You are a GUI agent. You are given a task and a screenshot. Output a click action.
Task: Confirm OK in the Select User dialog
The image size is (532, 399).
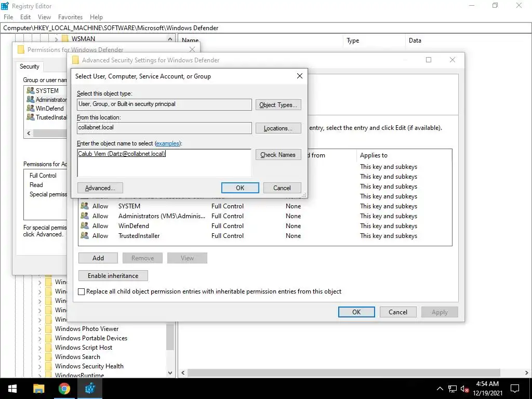[240, 188]
